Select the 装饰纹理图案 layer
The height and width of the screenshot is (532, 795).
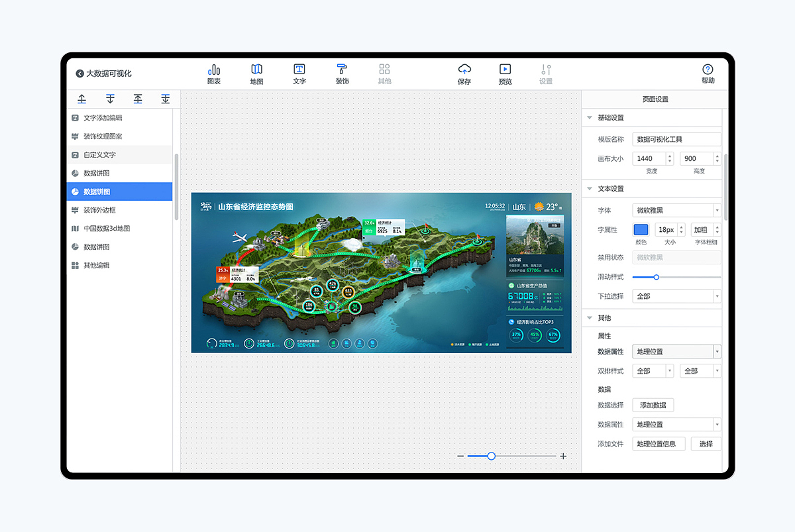[x=119, y=136]
